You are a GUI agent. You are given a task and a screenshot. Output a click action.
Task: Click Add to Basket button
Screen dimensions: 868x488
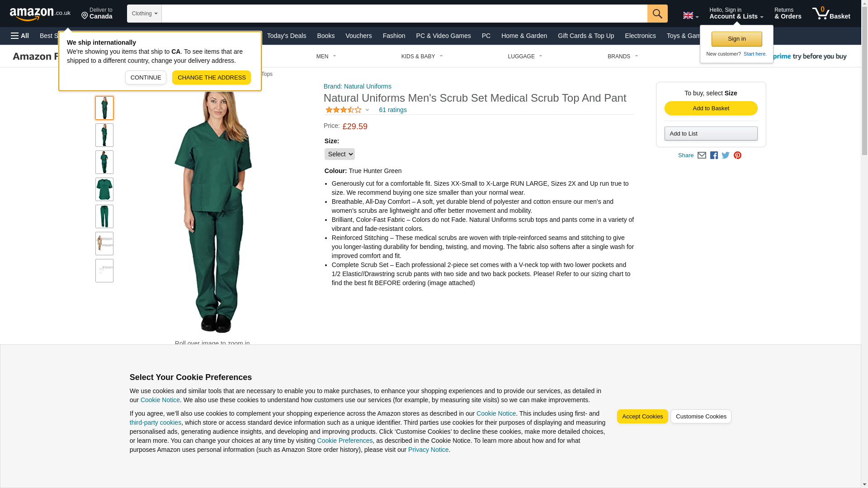point(711,108)
